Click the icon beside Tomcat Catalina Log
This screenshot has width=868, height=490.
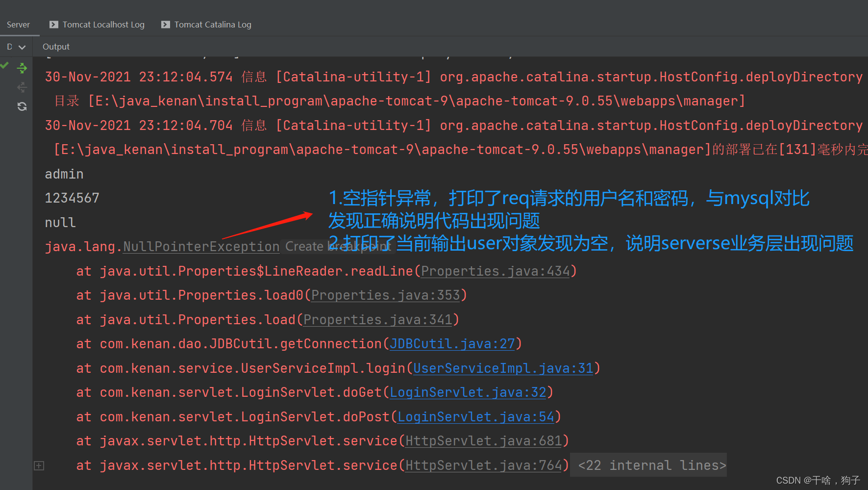coord(166,25)
